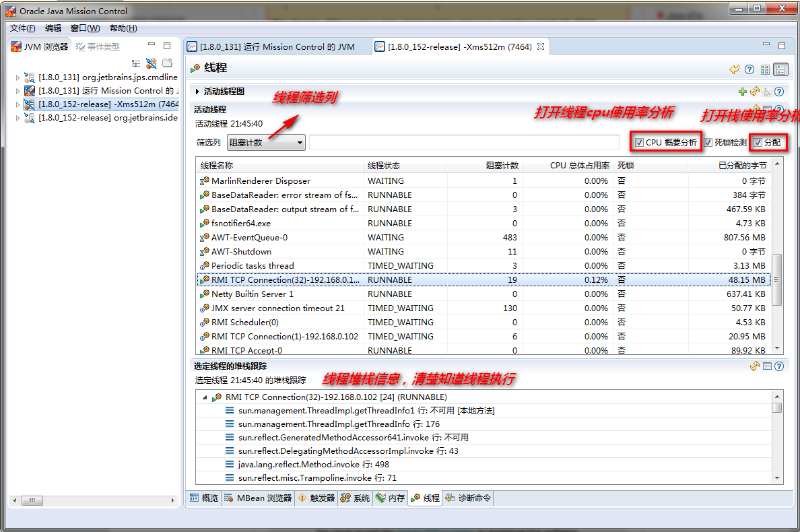Select the JMX server connection timeout 21 row
Viewport: 800px width, 532px height.
tap(484, 308)
